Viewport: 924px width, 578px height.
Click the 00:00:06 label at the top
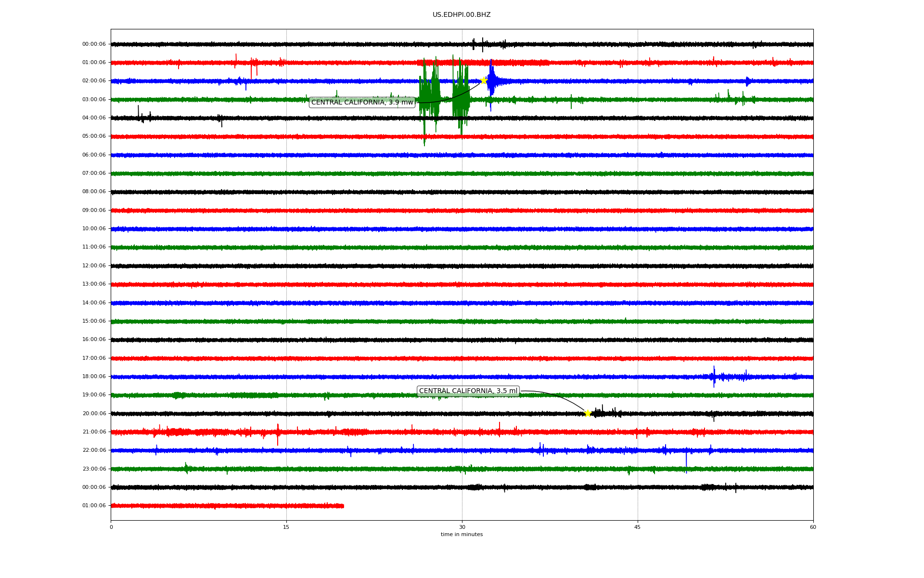point(94,44)
